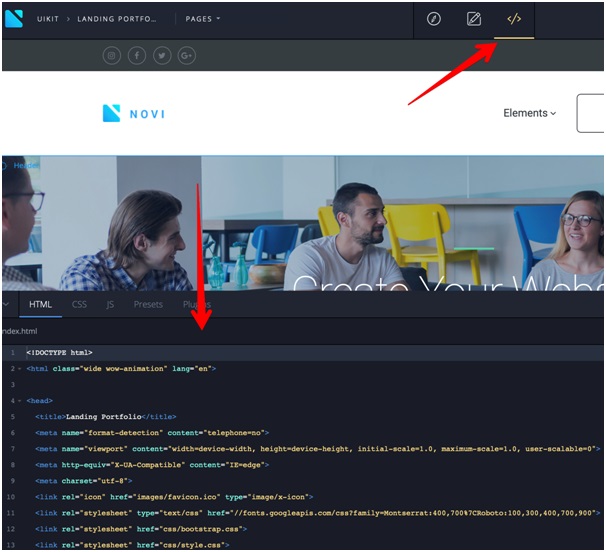Click the LANDING PORTFO... breadcrumb

click(117, 19)
